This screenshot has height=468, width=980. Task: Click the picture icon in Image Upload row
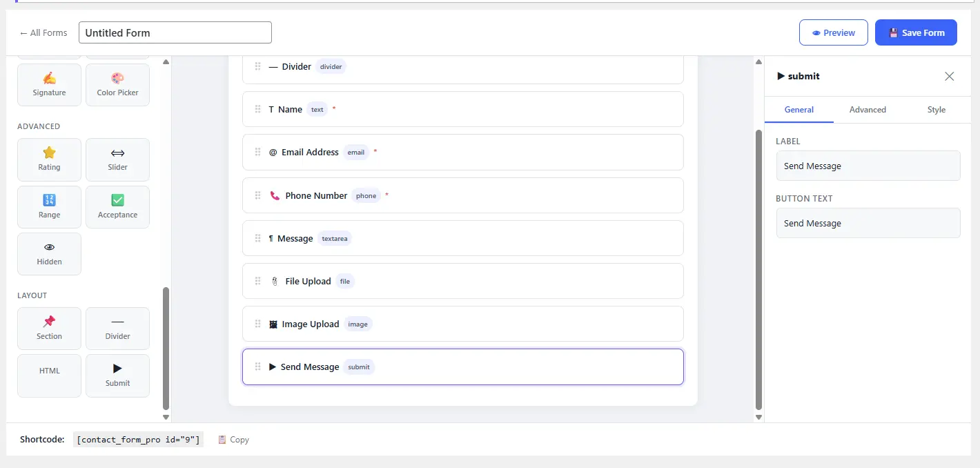(273, 324)
